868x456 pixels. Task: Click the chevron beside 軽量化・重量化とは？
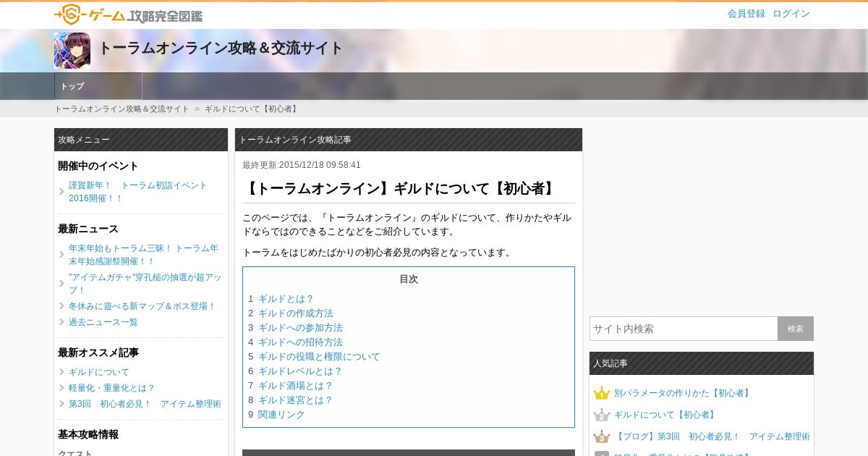[61, 388]
